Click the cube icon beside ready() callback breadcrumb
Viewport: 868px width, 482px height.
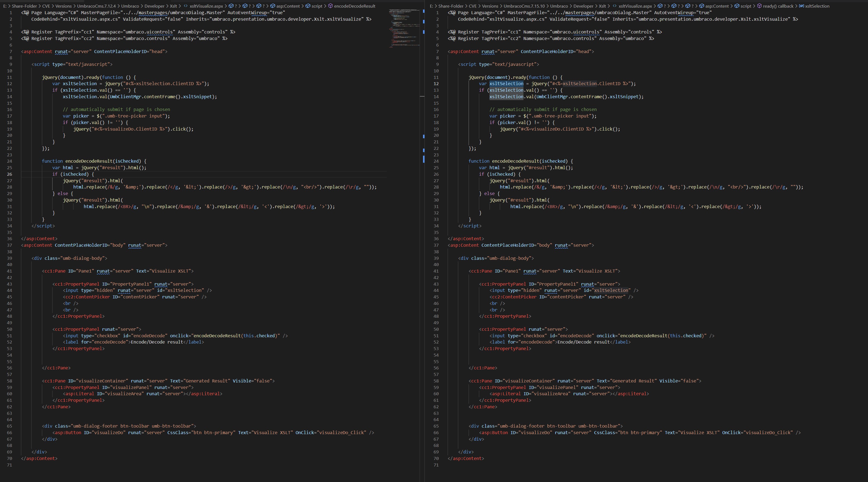tap(759, 6)
